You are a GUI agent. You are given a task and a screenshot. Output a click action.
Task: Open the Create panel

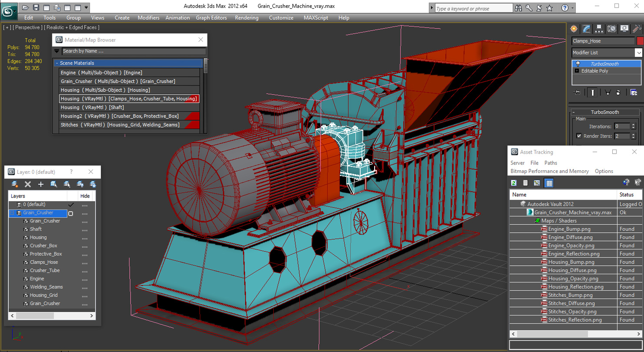point(574,29)
